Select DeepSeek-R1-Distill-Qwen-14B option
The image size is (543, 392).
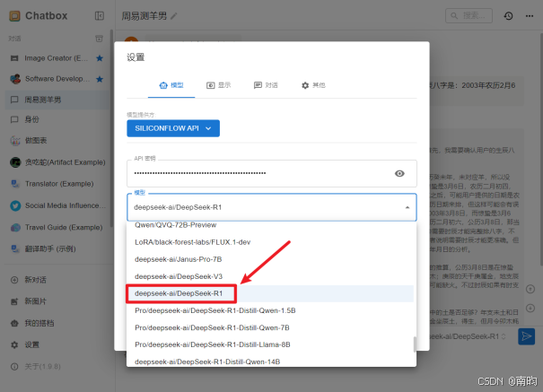coord(271,361)
